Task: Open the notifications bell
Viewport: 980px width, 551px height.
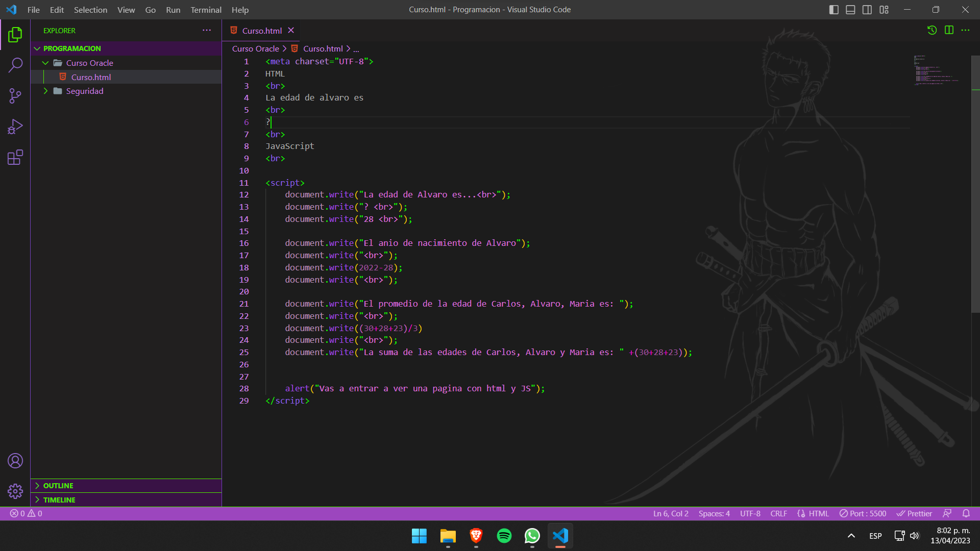Action: tap(966, 514)
